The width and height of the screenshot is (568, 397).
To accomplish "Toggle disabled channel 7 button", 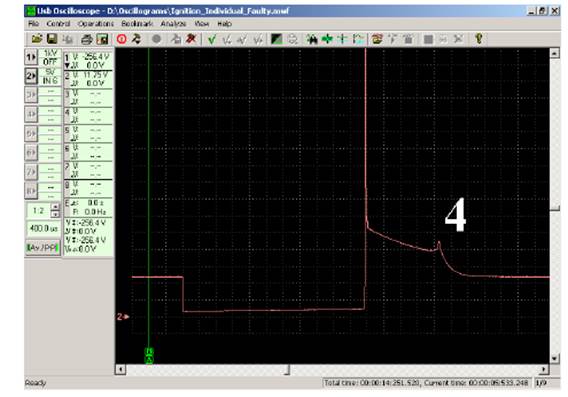I will pyautogui.click(x=31, y=172).
